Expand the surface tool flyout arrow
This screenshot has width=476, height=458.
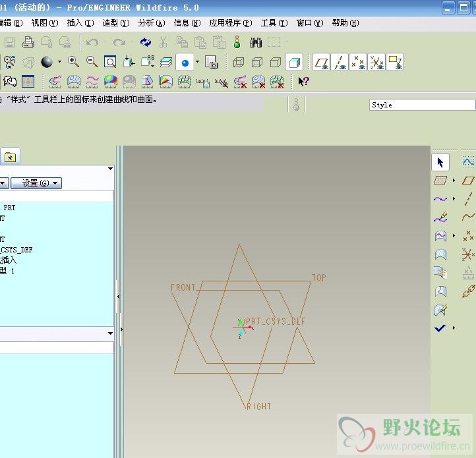[x=454, y=235]
